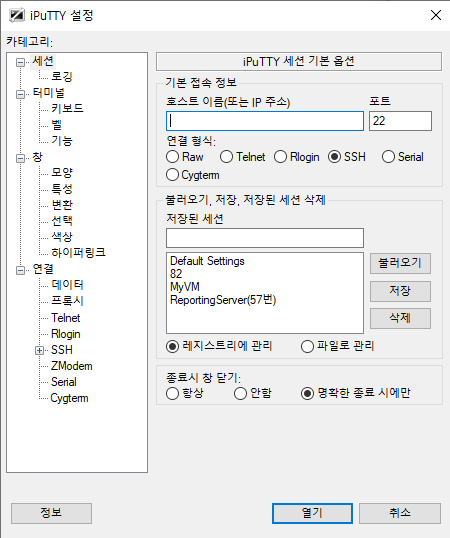Click the port field showing 22
Screen dimensions: 450x538
point(400,121)
